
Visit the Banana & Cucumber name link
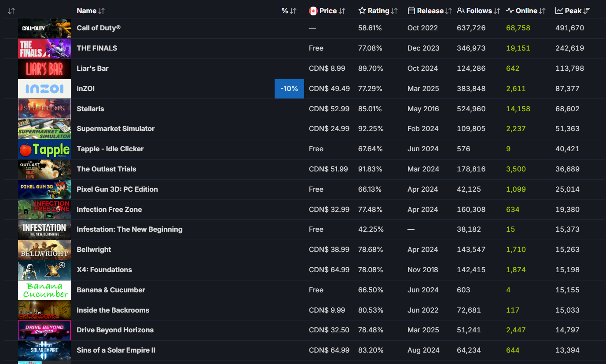point(111,290)
